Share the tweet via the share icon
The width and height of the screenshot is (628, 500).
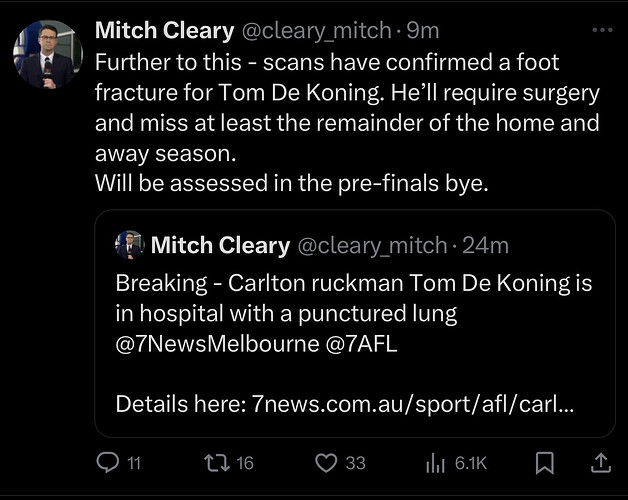601,463
